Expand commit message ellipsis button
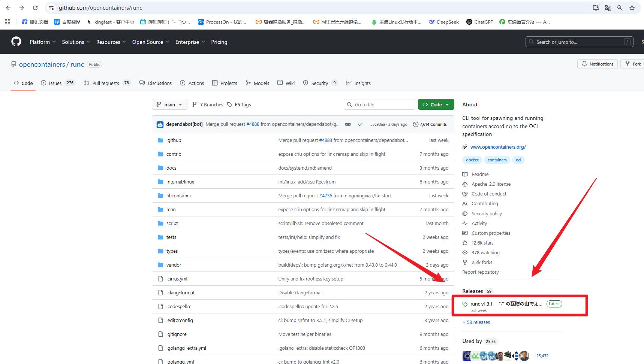644x364 pixels. pyautogui.click(x=348, y=124)
